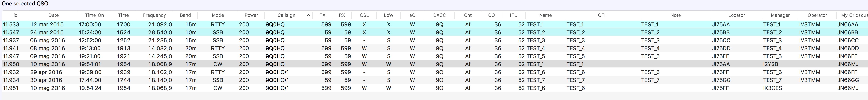The width and height of the screenshot is (868, 100).
Task: Click the Note column header
Action: point(676,15)
